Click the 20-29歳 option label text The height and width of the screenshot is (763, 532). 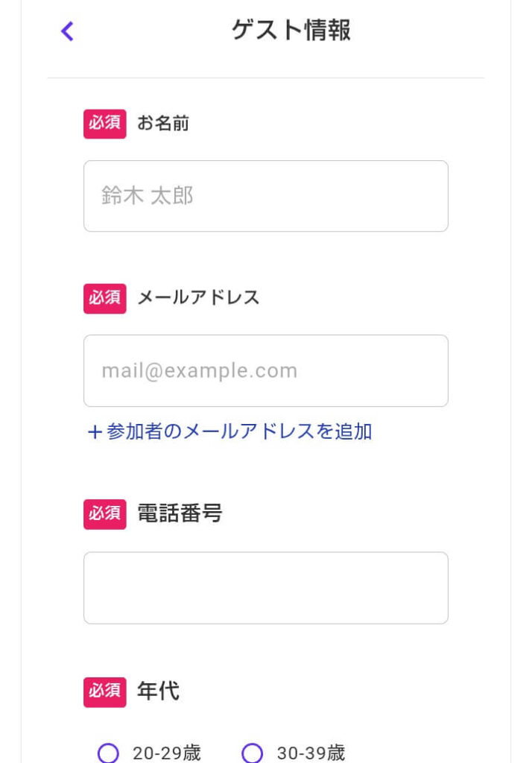point(167,753)
